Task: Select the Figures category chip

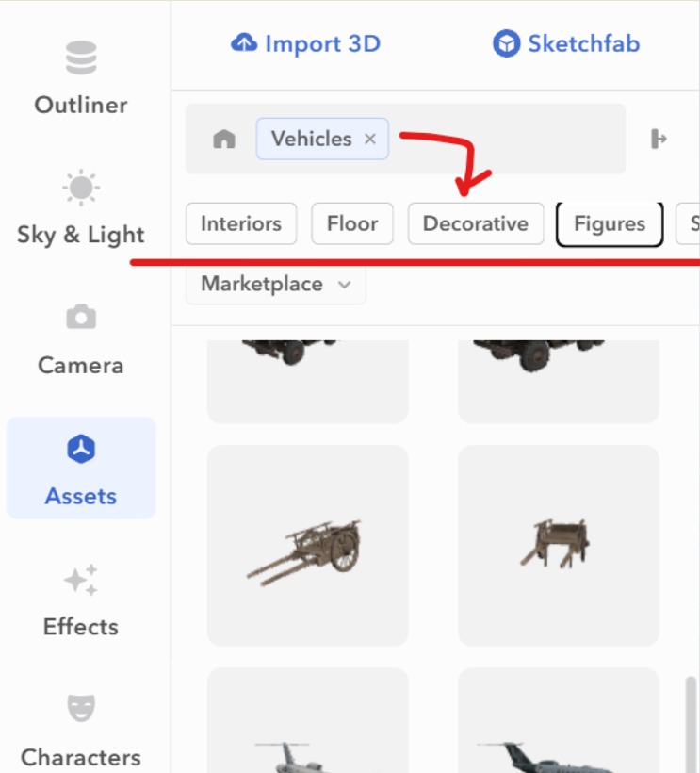Action: coord(610,224)
